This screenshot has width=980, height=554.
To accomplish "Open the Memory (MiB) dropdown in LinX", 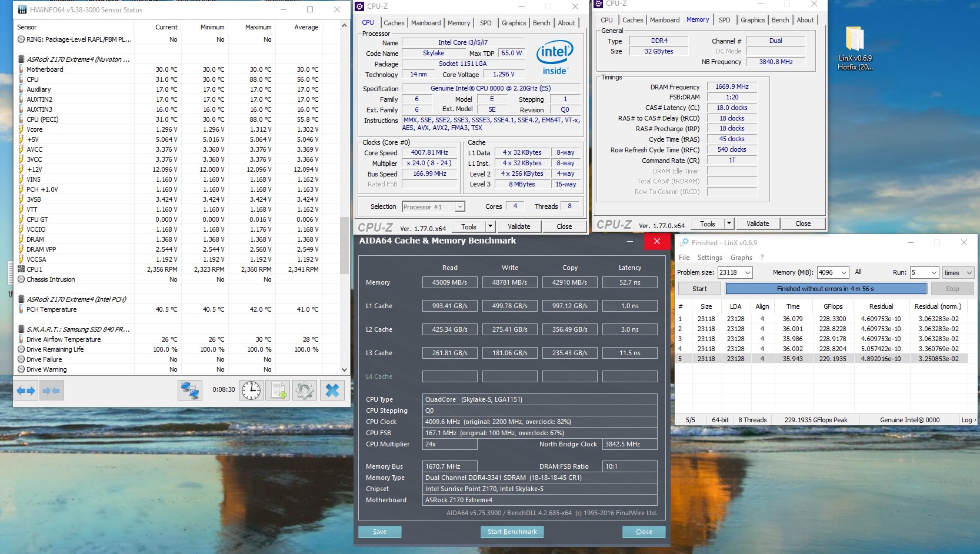I will [x=844, y=272].
